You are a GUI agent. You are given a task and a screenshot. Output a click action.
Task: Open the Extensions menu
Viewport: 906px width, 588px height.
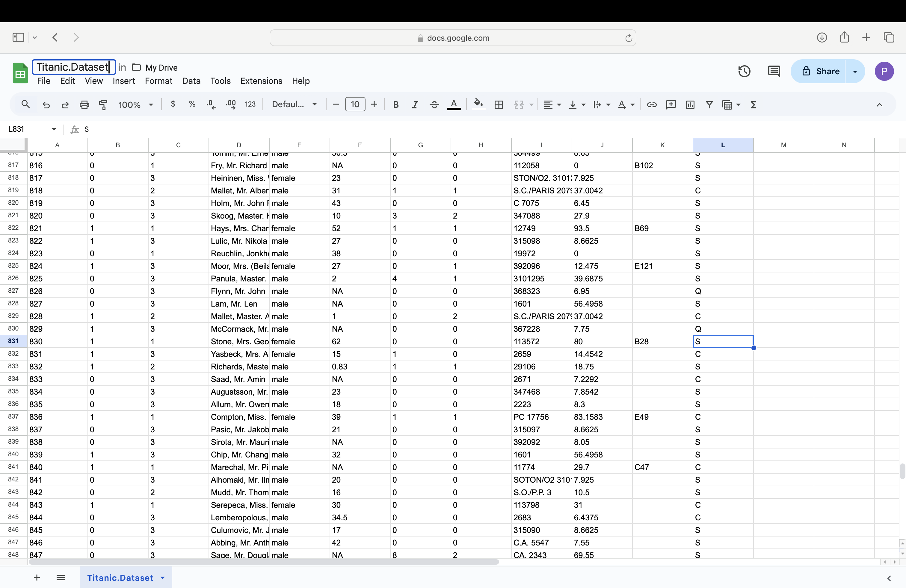(261, 81)
